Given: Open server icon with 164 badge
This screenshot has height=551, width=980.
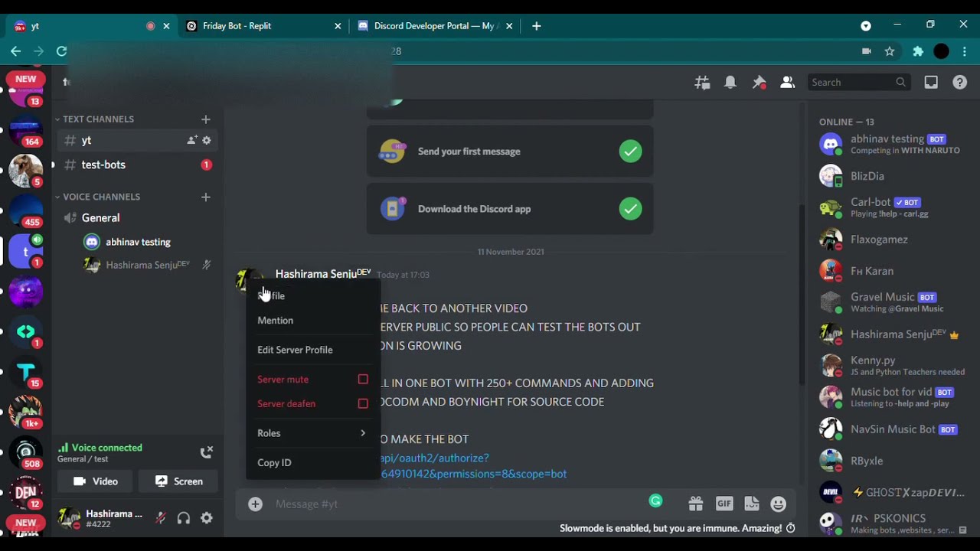Looking at the screenshot, I should (x=25, y=130).
